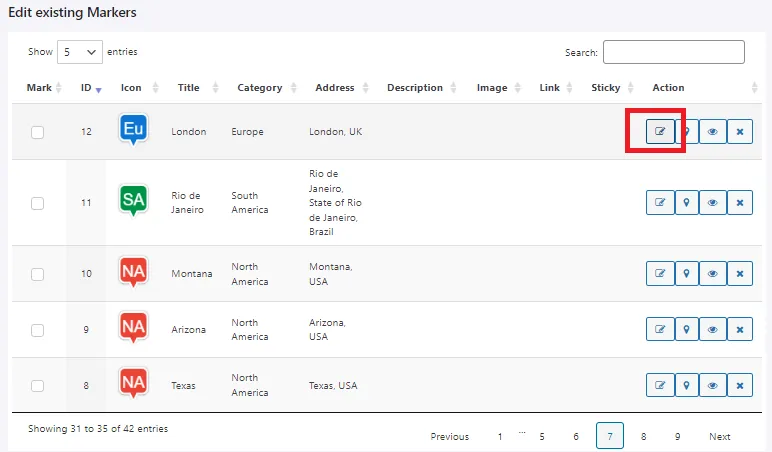Sort table by Icon column
The width and height of the screenshot is (772, 452).
(x=139, y=88)
